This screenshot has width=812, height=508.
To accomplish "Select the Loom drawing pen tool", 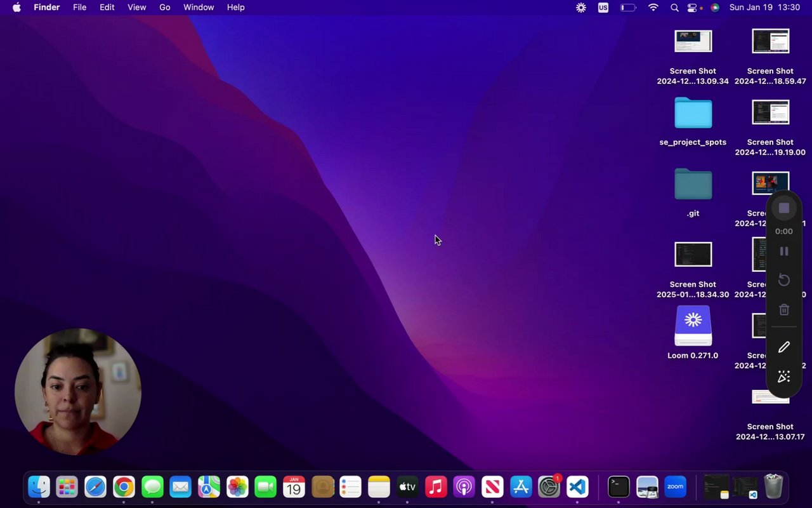I will click(784, 347).
